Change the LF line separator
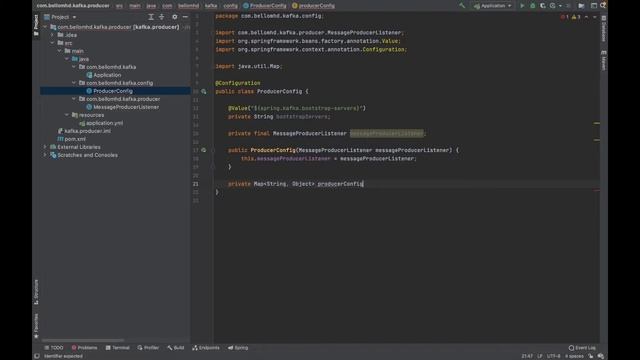Viewport: 640px width, 360px height. click(540, 356)
